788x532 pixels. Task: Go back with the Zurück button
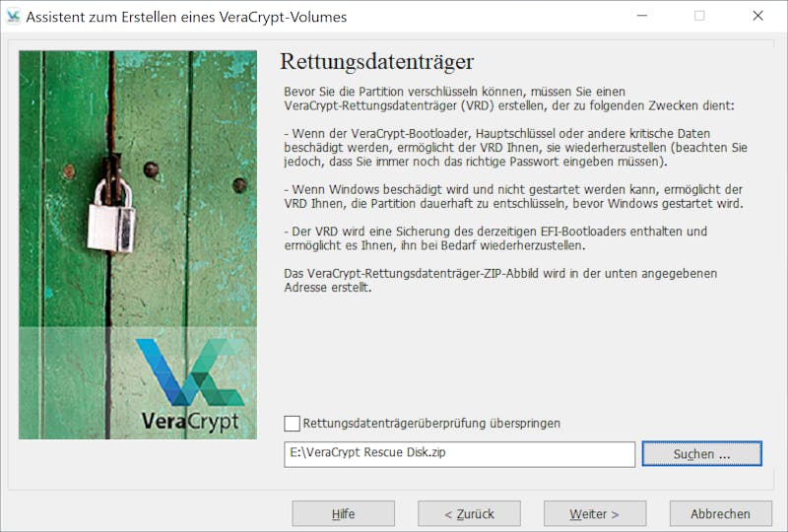[x=469, y=514]
